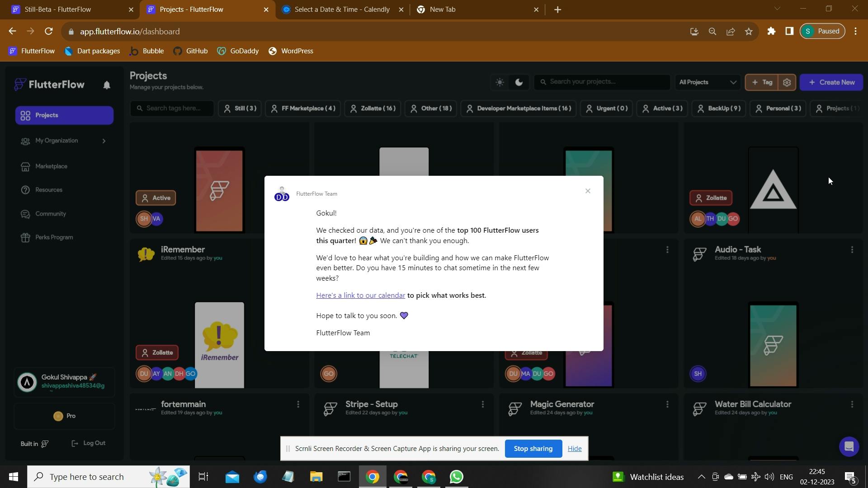868x488 pixels.
Task: Open tag settings gear icon
Action: (787, 82)
